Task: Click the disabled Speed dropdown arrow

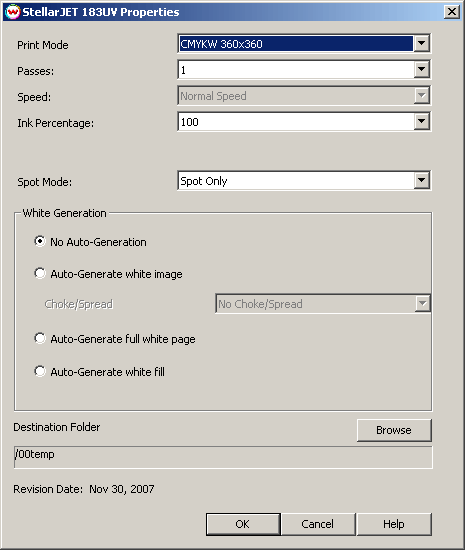Action: coord(422,96)
